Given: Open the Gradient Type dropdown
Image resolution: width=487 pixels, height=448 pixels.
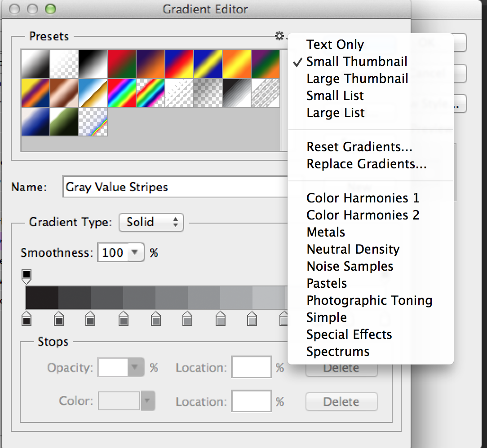Looking at the screenshot, I should (151, 222).
